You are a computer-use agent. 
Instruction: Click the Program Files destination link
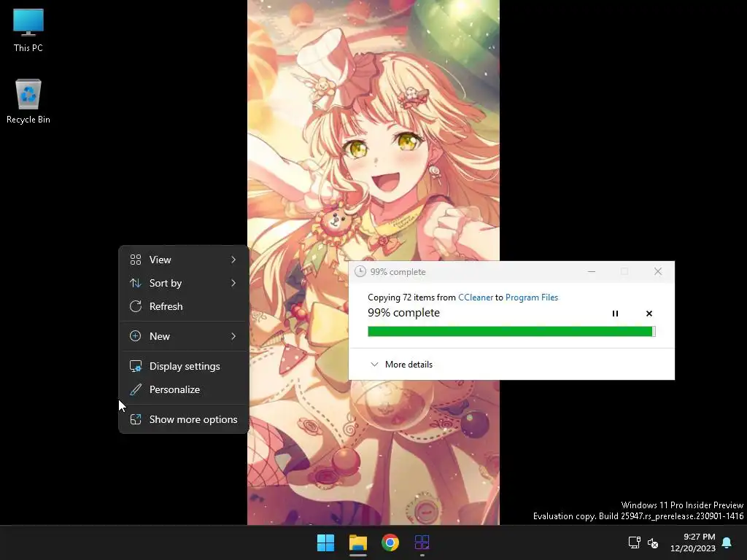[x=532, y=297]
